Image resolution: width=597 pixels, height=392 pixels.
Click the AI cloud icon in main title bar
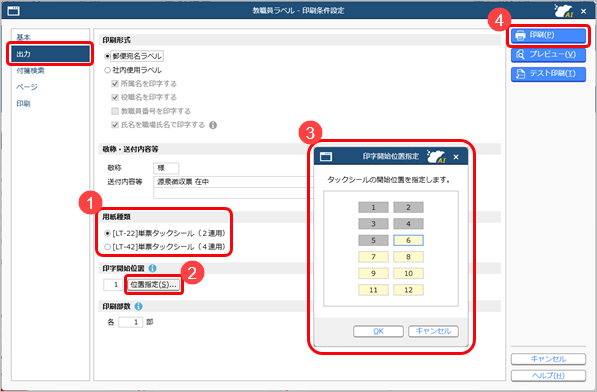pos(564,11)
